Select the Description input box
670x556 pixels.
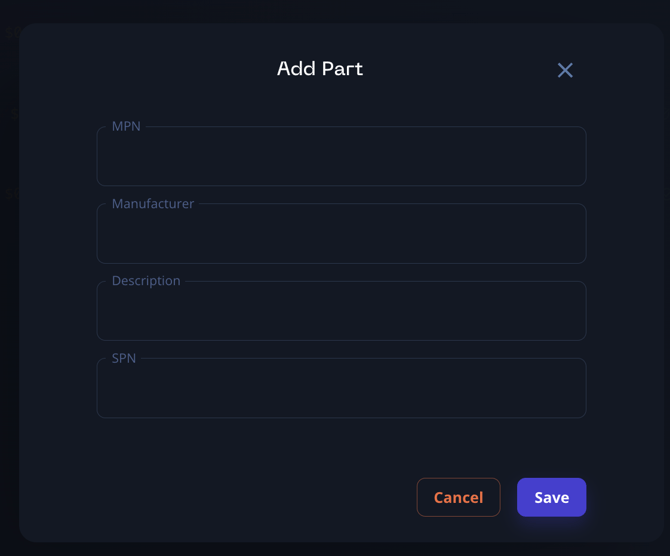[x=341, y=312]
